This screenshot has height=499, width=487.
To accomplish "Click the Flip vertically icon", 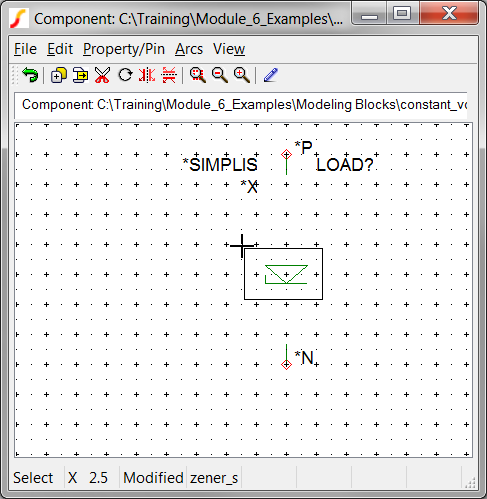I will click(169, 75).
